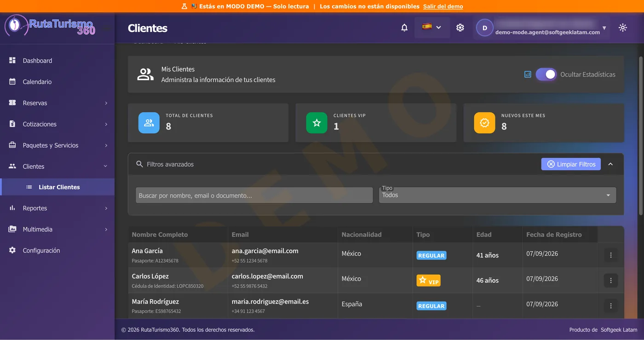The height and width of the screenshot is (340, 644).
Task: Click the Mis Clientes people icon
Action: coord(145,74)
